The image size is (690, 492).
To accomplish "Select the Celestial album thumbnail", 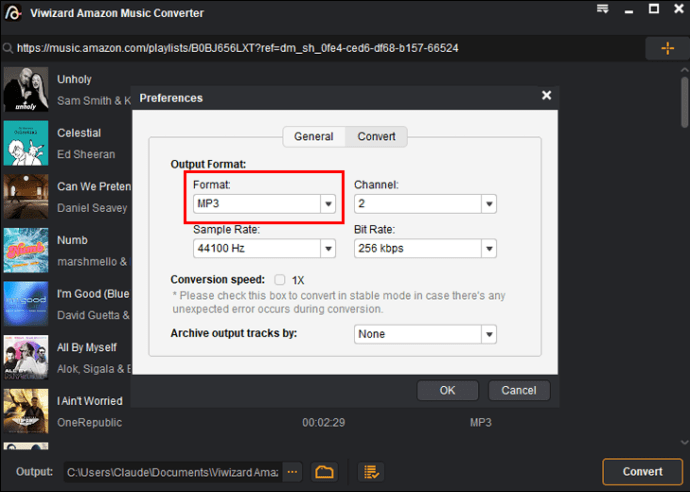I will tap(26, 143).
